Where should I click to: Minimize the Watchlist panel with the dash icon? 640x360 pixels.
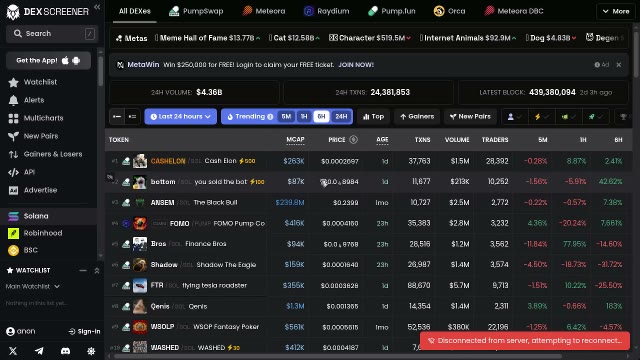click(83, 271)
